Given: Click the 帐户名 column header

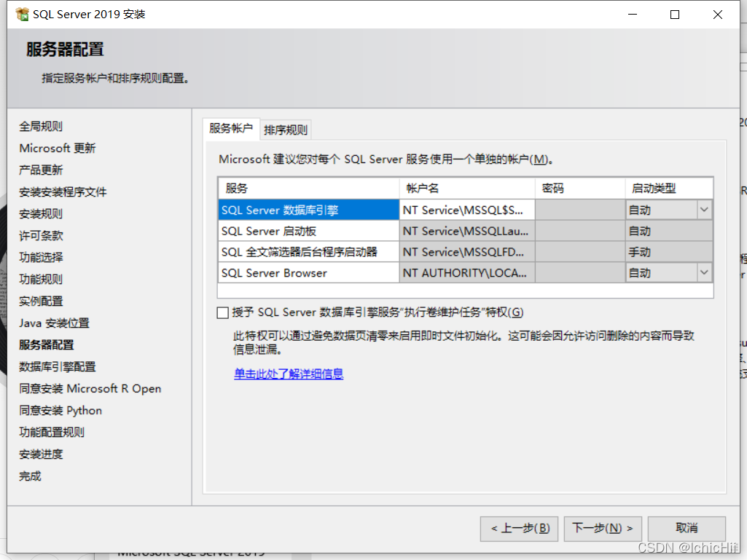Looking at the screenshot, I should click(x=467, y=189).
